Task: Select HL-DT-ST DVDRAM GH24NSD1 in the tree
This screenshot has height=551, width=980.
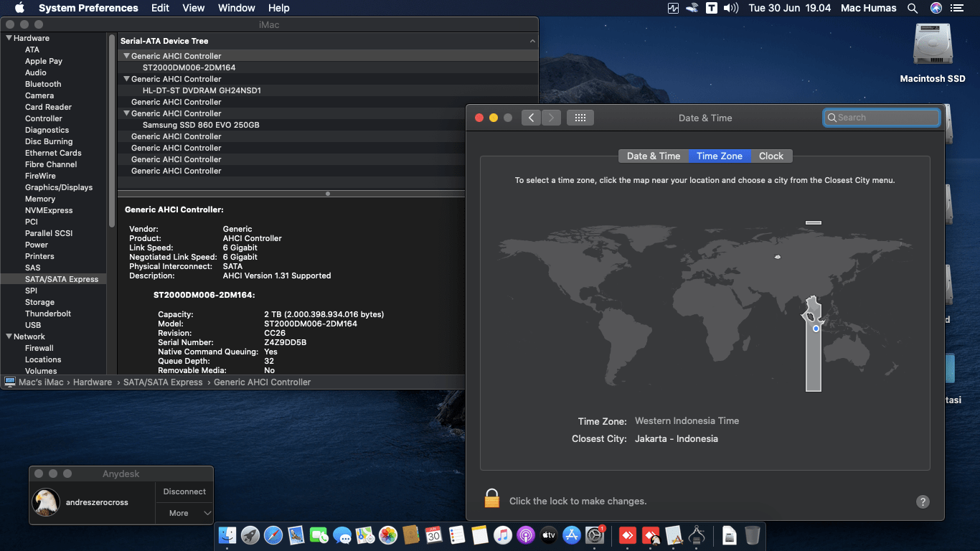Action: [328, 90]
